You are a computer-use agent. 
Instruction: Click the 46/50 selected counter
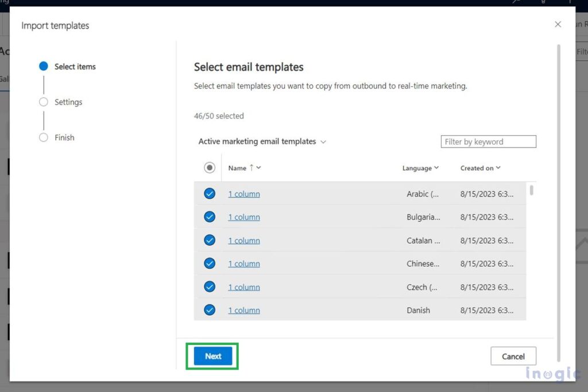point(219,116)
